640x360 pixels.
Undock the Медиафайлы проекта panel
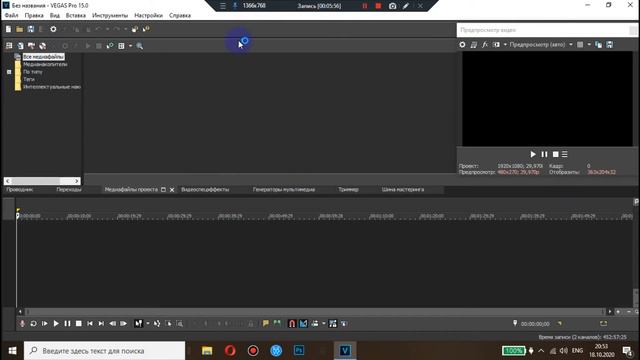point(163,190)
